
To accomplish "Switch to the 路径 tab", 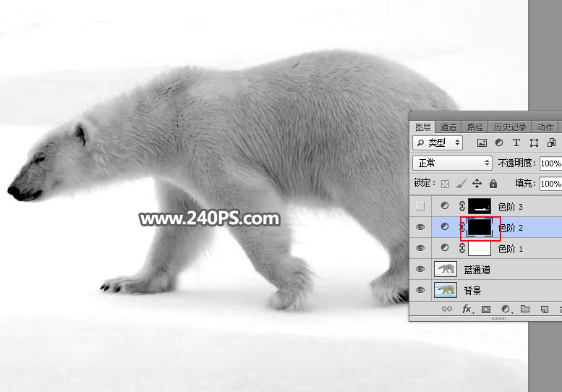I will [x=475, y=127].
